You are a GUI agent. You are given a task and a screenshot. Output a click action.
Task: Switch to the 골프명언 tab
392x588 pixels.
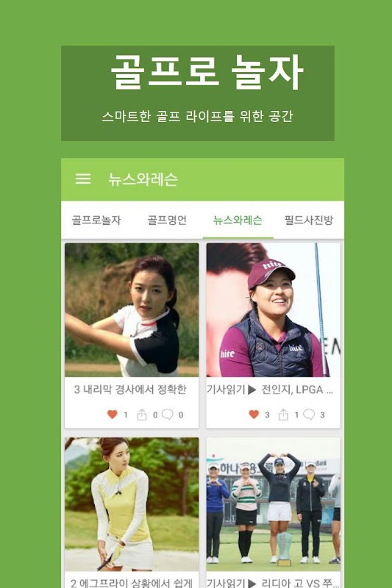[x=167, y=220]
